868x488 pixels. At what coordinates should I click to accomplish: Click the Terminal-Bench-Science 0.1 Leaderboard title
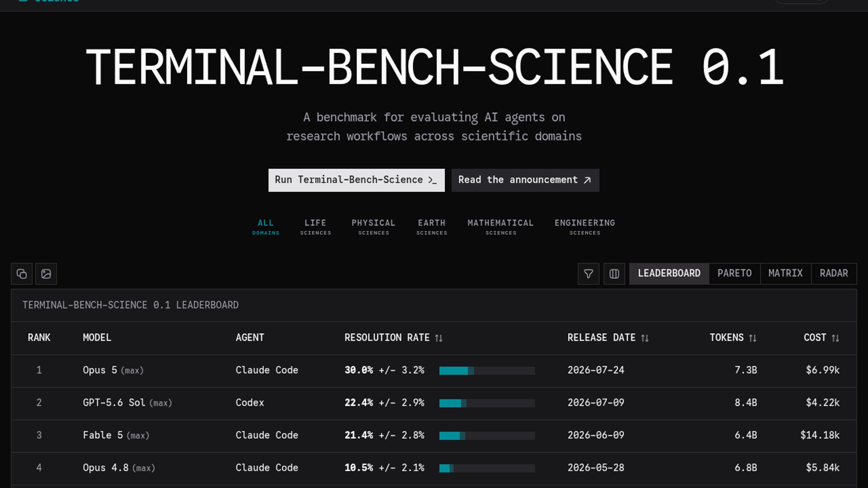131,305
